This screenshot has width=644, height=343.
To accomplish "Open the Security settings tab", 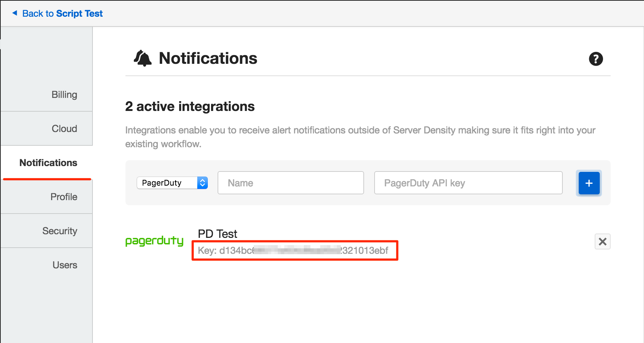I will tap(60, 231).
